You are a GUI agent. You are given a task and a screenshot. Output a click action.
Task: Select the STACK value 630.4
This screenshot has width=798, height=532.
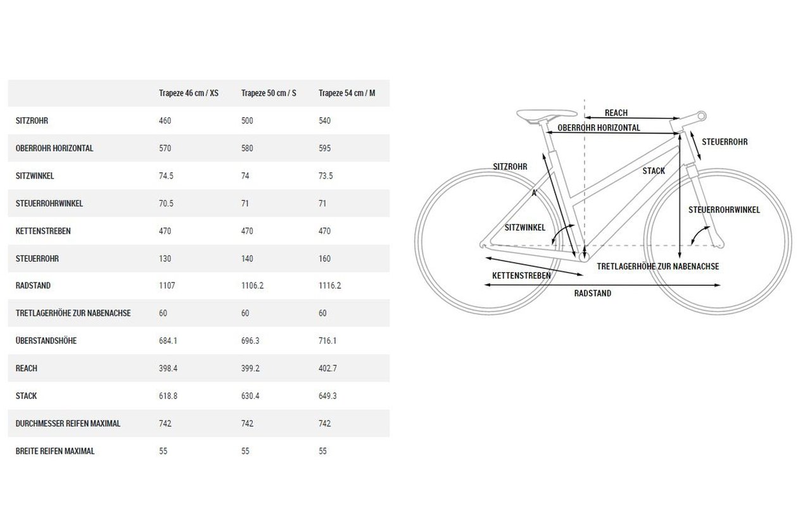point(251,396)
